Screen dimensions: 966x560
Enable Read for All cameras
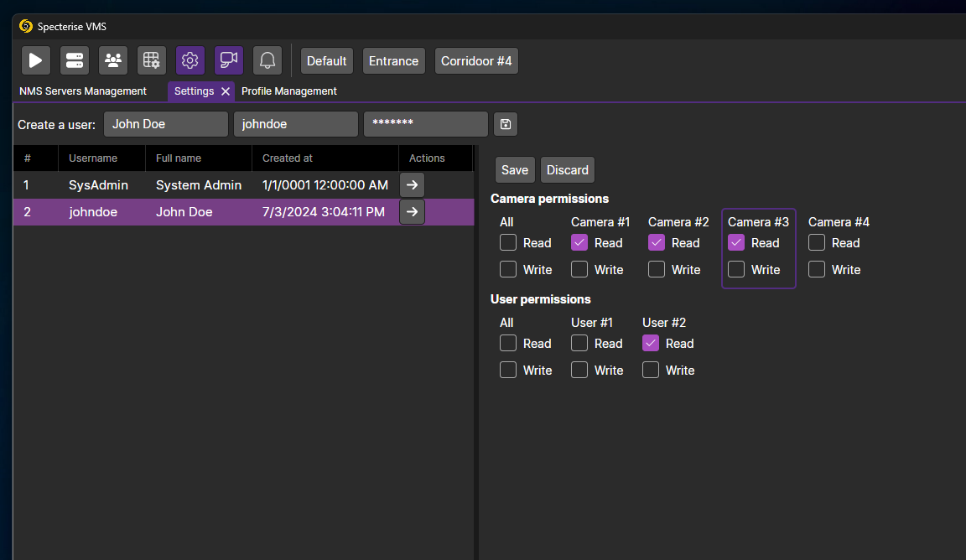pyautogui.click(x=508, y=243)
